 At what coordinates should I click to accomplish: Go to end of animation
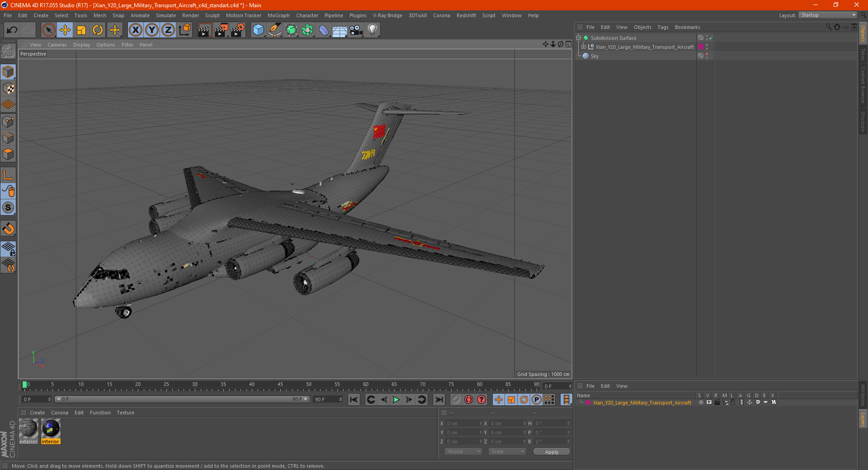pyautogui.click(x=439, y=399)
